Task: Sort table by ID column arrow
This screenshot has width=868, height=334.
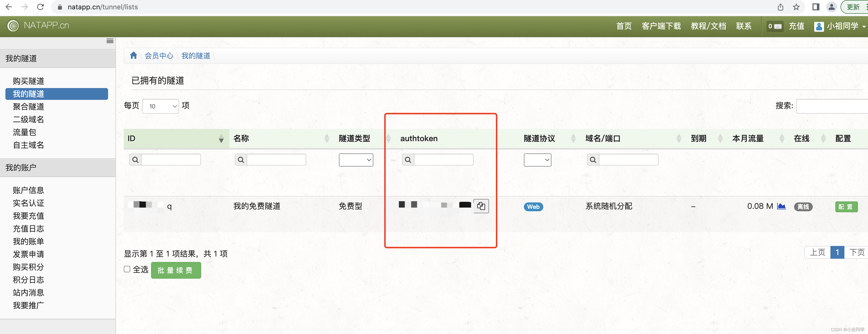Action: click(x=221, y=139)
